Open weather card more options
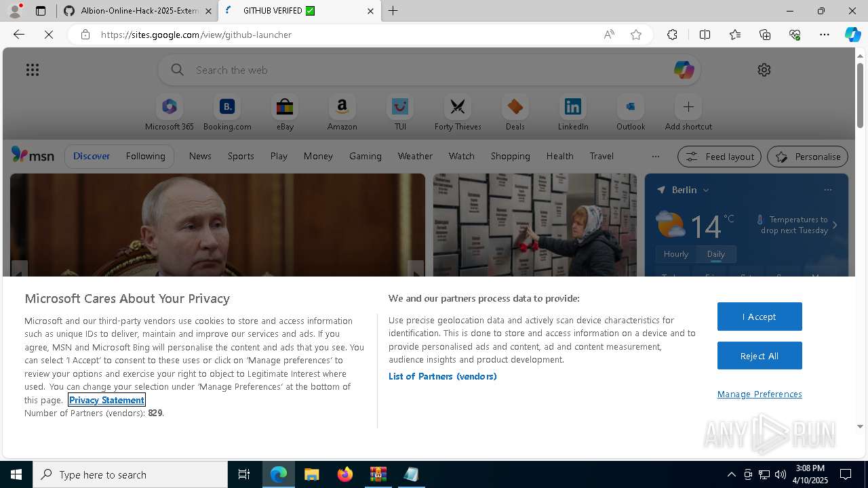The height and width of the screenshot is (488, 868). point(827,190)
